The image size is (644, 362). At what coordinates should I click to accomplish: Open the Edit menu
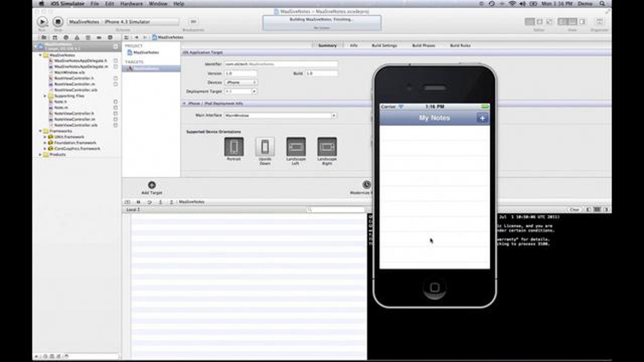pos(109,4)
